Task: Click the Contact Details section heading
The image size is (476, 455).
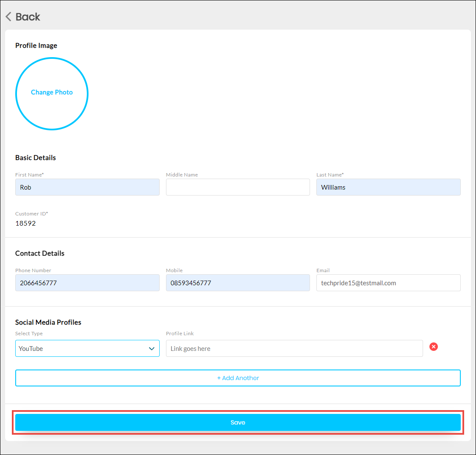Action: click(40, 254)
